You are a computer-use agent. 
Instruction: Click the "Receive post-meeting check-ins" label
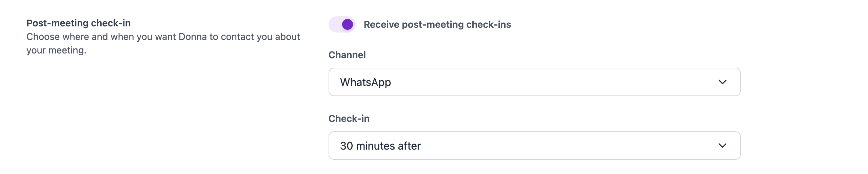pyautogui.click(x=437, y=24)
